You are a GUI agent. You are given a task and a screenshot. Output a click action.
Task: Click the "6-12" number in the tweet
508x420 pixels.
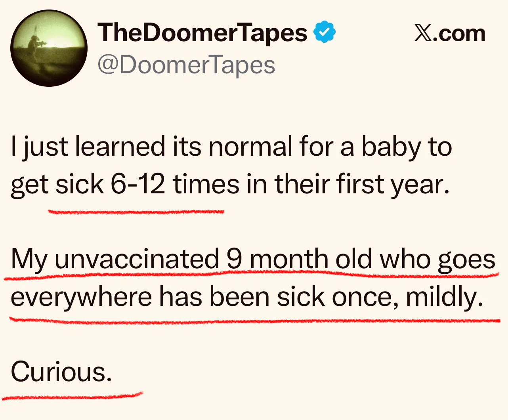tap(138, 185)
